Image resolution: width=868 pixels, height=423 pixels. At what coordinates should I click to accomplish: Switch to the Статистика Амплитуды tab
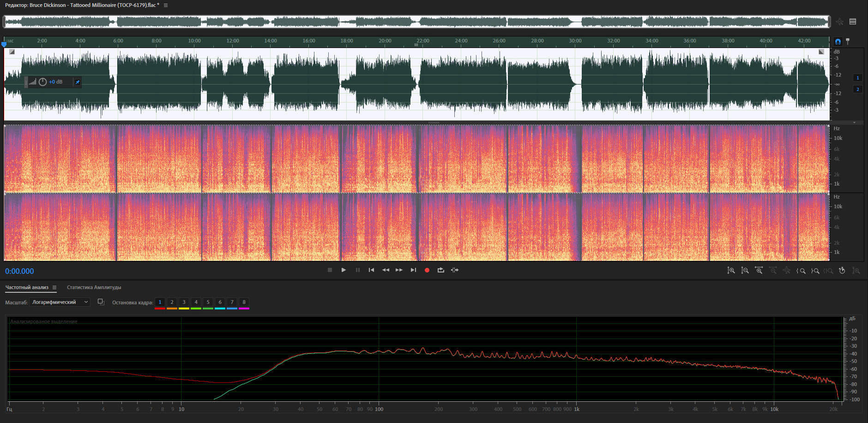pyautogui.click(x=94, y=287)
